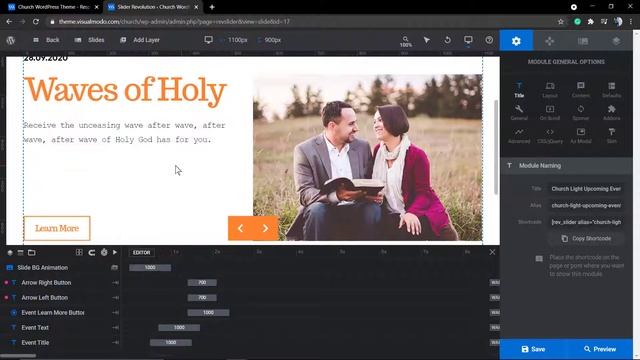Click the orange right arrow on slide
Viewport: 640px width, 360px height.
tap(265, 228)
